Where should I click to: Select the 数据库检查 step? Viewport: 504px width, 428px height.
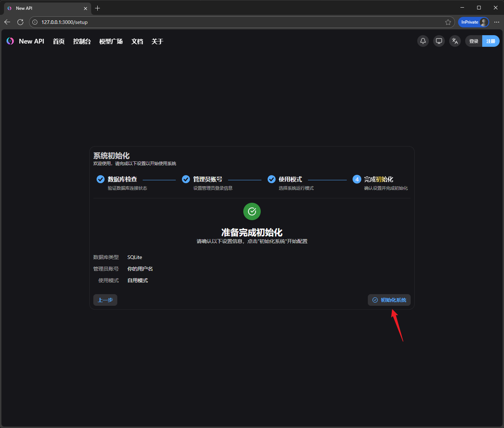[122, 179]
